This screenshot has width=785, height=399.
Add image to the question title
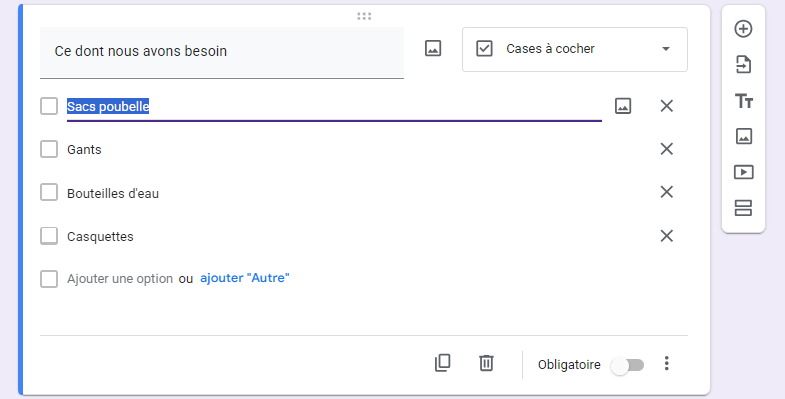pos(433,49)
